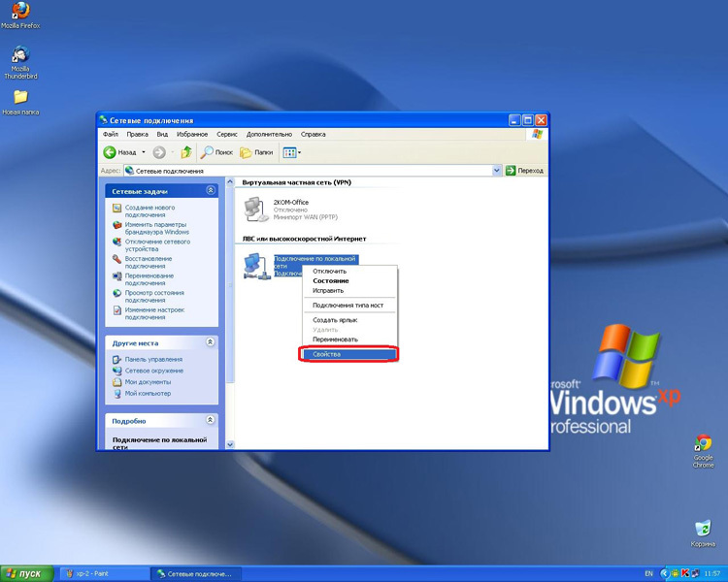This screenshot has width=728, height=582.
Task: Click the taskbar clock showing 11:57
Action: click(711, 573)
